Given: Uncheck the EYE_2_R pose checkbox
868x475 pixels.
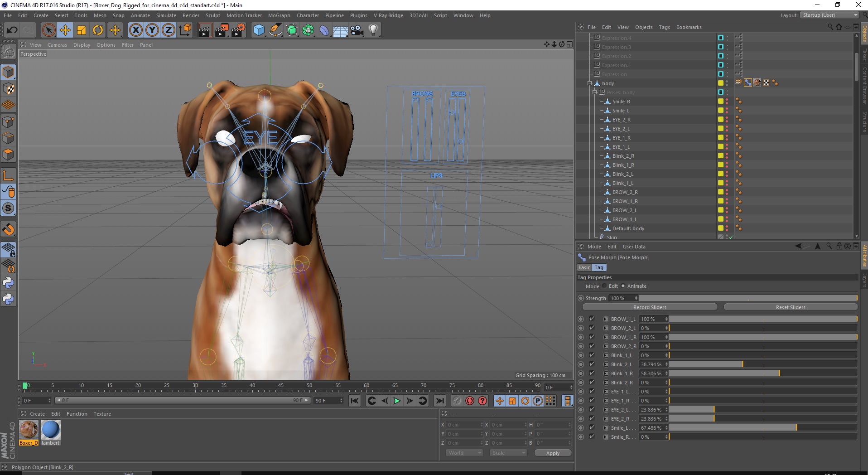Looking at the screenshot, I should pyautogui.click(x=592, y=418).
